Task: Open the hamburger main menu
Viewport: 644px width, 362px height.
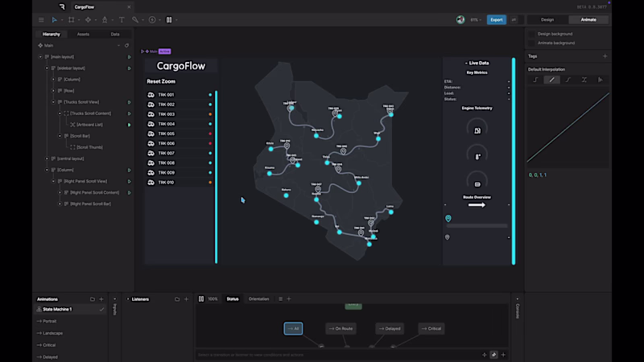Action: point(41,19)
